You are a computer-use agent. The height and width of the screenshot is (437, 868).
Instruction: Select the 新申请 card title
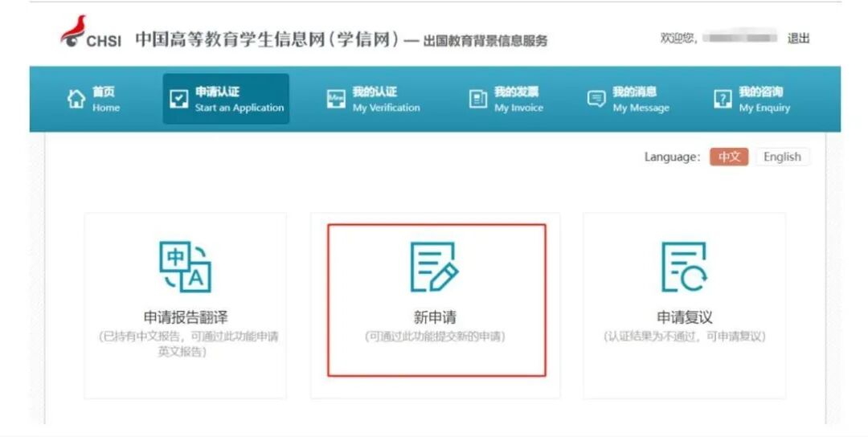(435, 317)
